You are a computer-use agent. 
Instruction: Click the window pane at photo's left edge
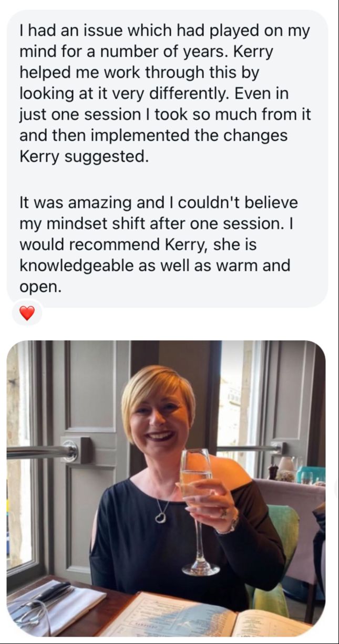pos(22,462)
